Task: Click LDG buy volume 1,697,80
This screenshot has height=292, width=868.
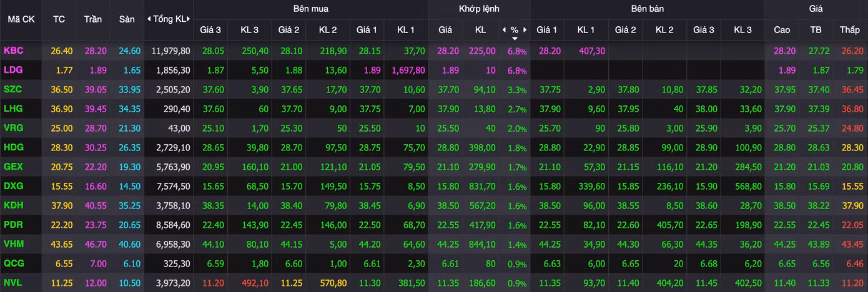Action: 408,71
